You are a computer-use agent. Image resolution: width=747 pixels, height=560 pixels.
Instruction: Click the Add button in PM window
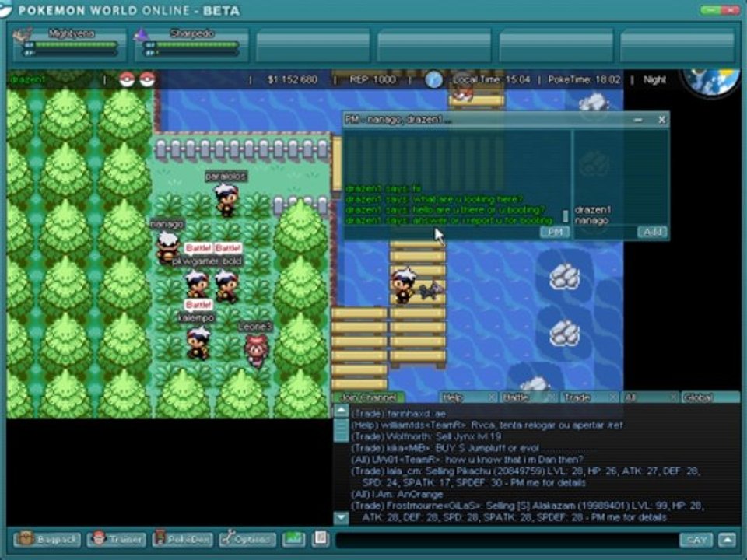pyautogui.click(x=653, y=232)
